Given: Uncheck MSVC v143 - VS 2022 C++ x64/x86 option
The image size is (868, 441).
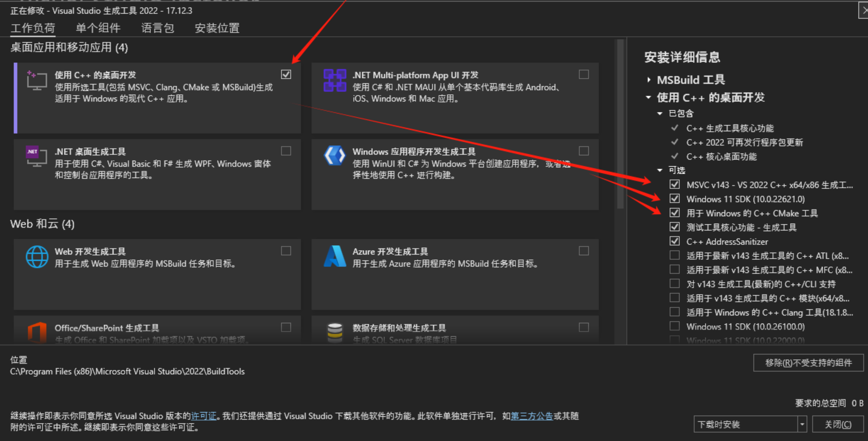Looking at the screenshot, I should coord(675,184).
